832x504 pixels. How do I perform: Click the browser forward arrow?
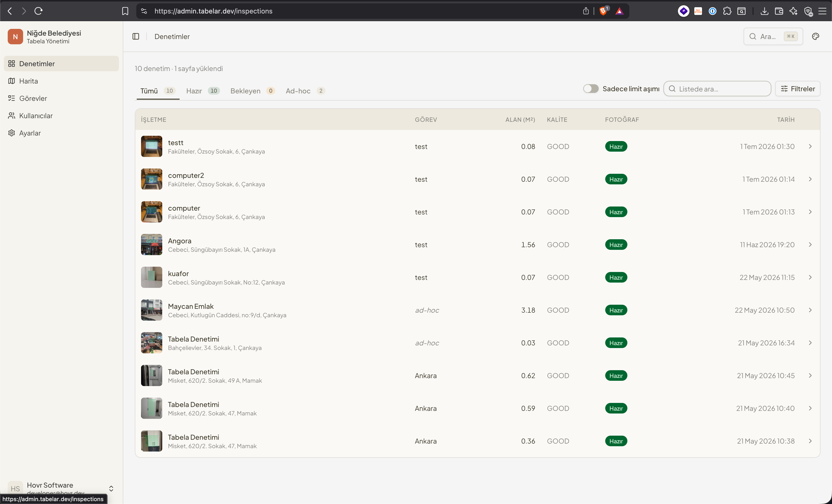click(x=24, y=11)
